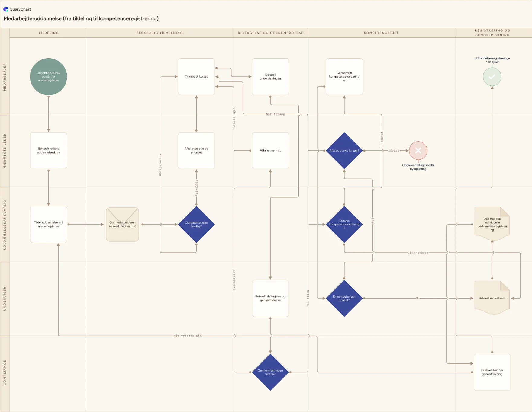Screen dimensions: 532x412
Task: Select the green start event circle
Action: [48, 77]
